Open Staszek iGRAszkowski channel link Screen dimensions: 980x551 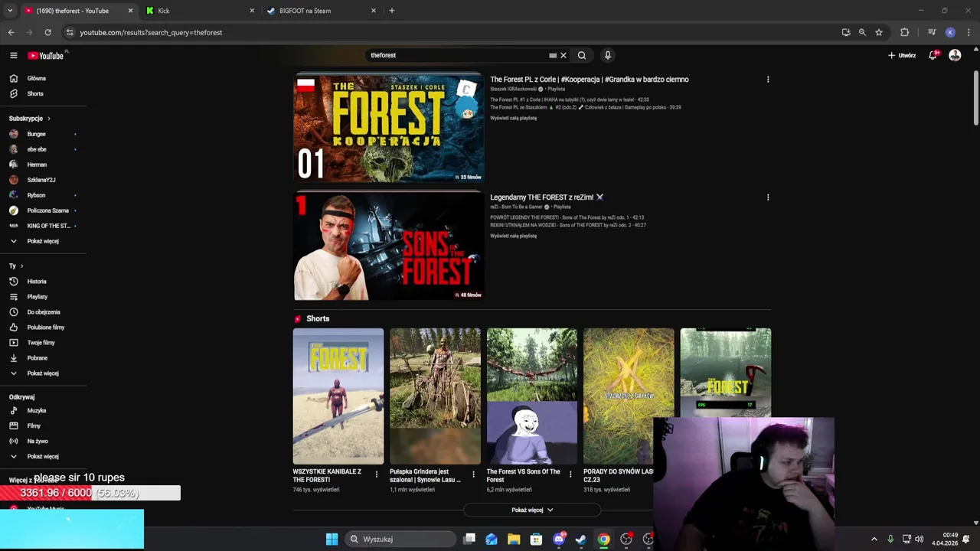513,89
